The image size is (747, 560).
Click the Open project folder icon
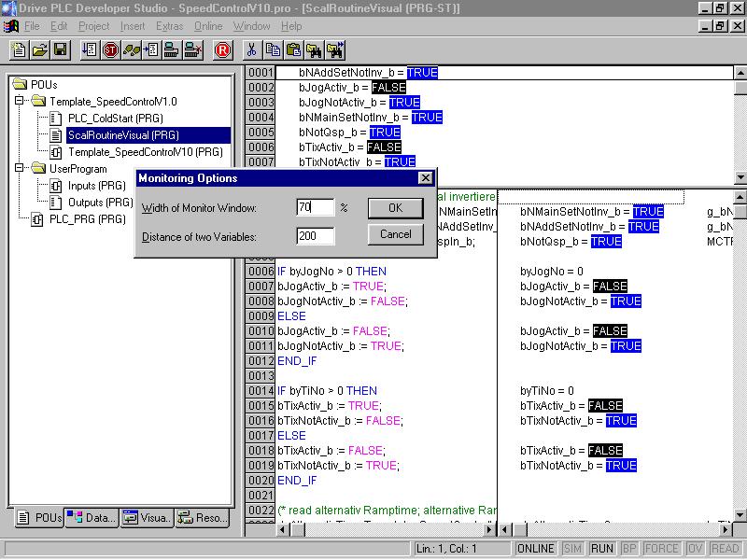click(39, 50)
